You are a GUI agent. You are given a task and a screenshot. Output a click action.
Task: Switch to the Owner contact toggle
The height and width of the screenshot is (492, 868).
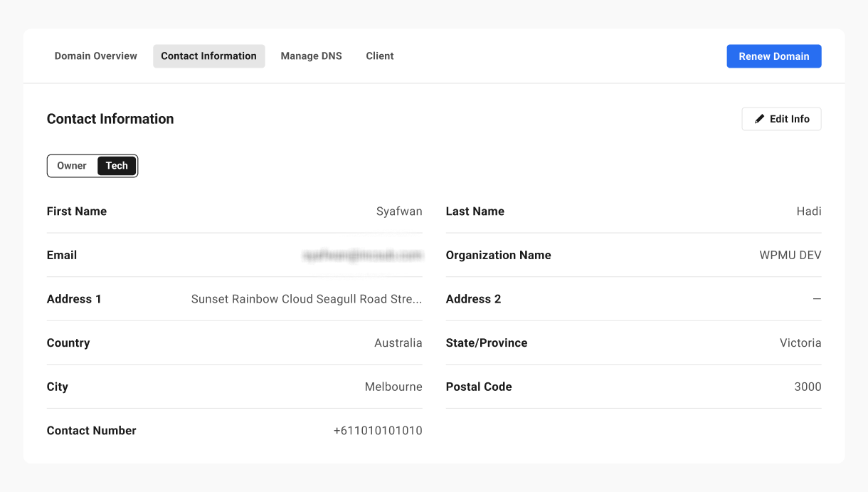(72, 166)
